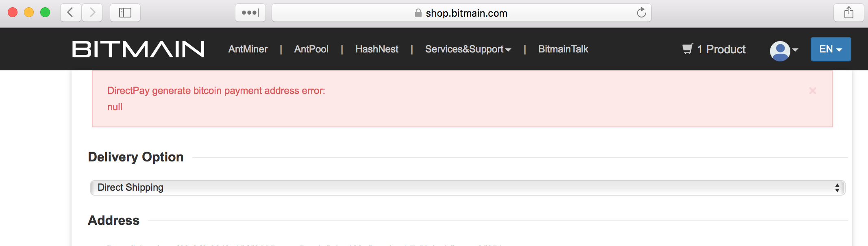The image size is (868, 246).
Task: Click the lock icon in address bar
Action: click(418, 13)
